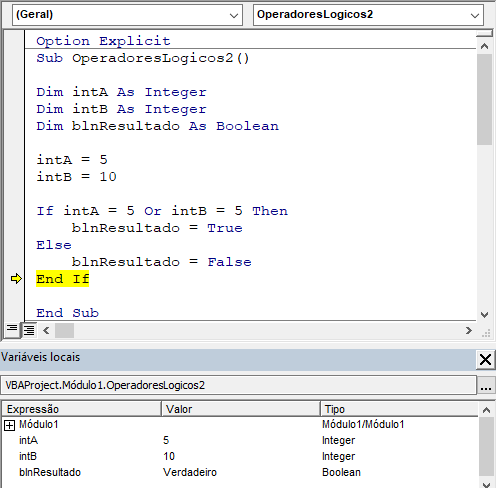This screenshot has height=488, width=496.
Task: Open the (Geral) object dropdown
Action: pos(127,15)
